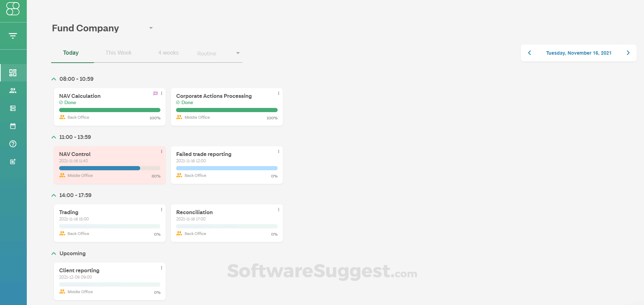Collapse the Upcoming section
The width and height of the screenshot is (644, 305).
[54, 253]
